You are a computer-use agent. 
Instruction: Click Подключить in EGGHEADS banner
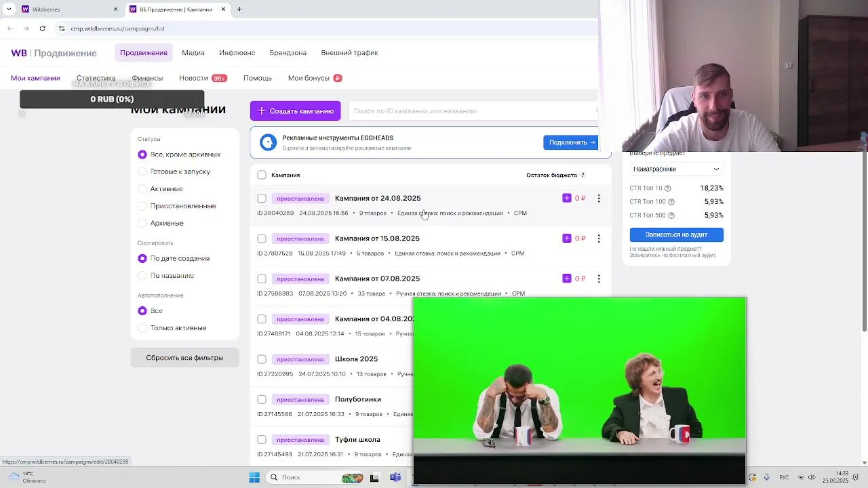[570, 142]
